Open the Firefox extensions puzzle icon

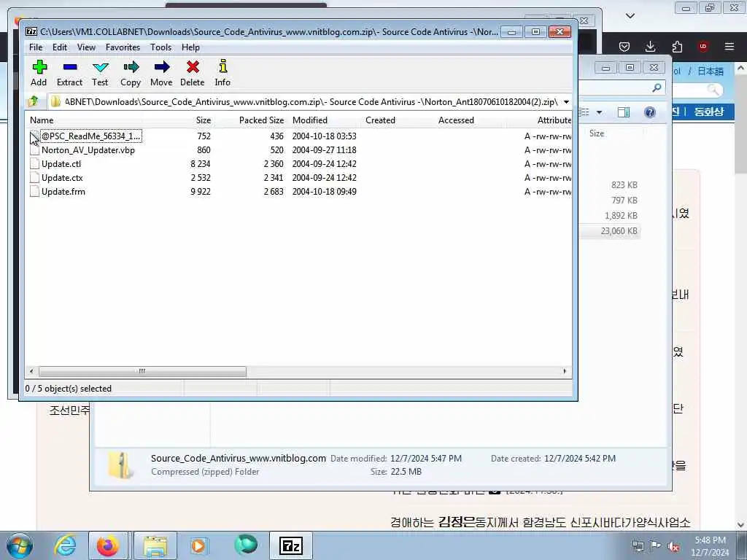(x=677, y=47)
